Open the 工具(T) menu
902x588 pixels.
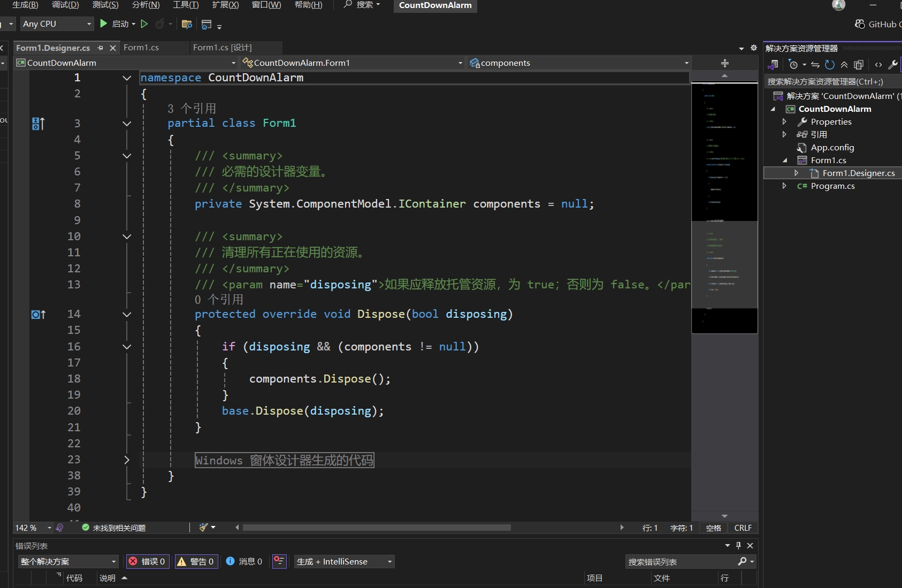click(186, 5)
